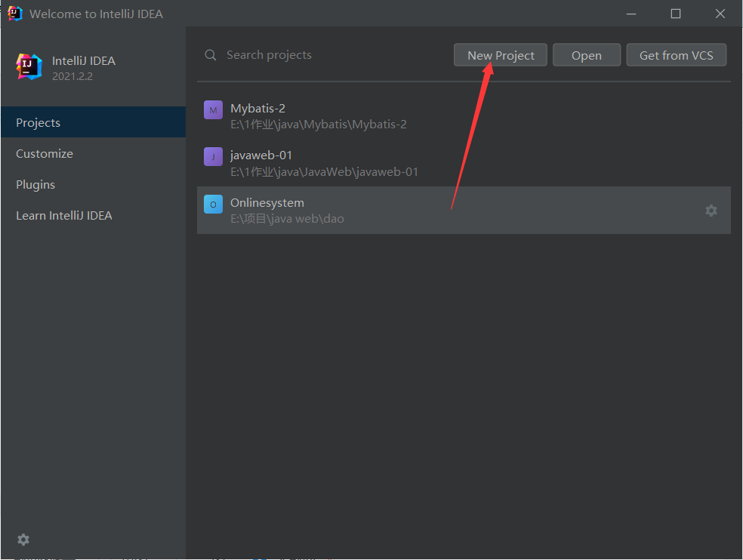
Task: Click the New Project button
Action: point(501,55)
